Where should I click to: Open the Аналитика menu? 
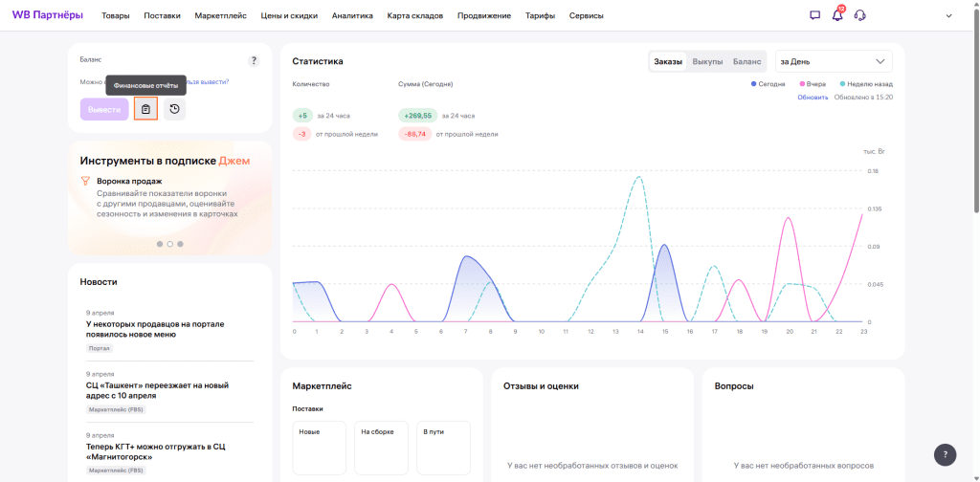tap(352, 16)
